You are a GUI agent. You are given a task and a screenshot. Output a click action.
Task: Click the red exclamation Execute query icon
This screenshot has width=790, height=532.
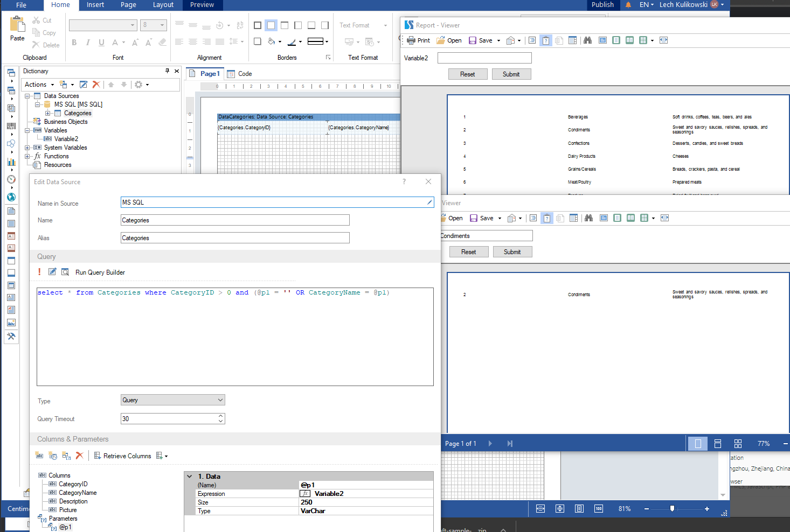[39, 272]
